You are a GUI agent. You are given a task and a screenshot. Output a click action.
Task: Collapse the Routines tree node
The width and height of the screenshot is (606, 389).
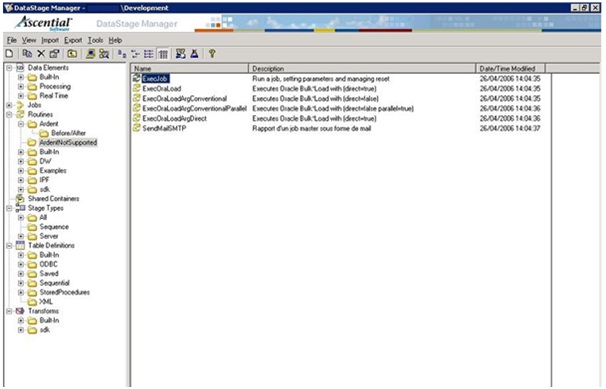tap(9, 115)
